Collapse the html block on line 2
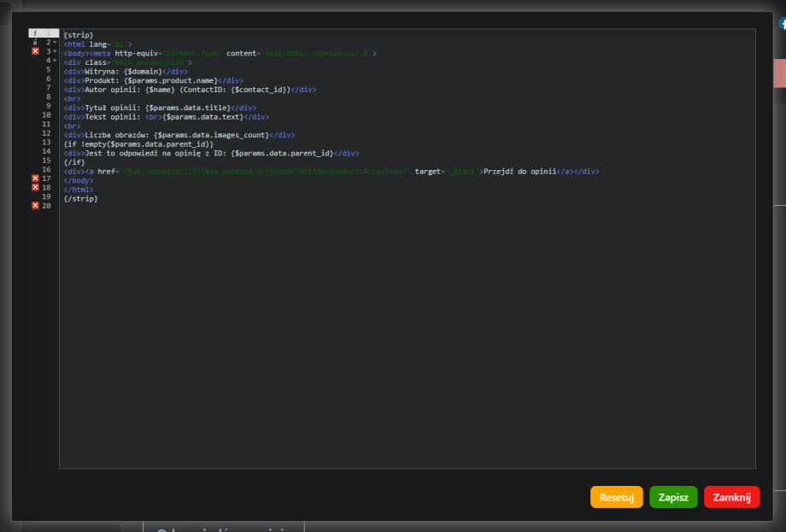The image size is (786, 532). [55, 43]
